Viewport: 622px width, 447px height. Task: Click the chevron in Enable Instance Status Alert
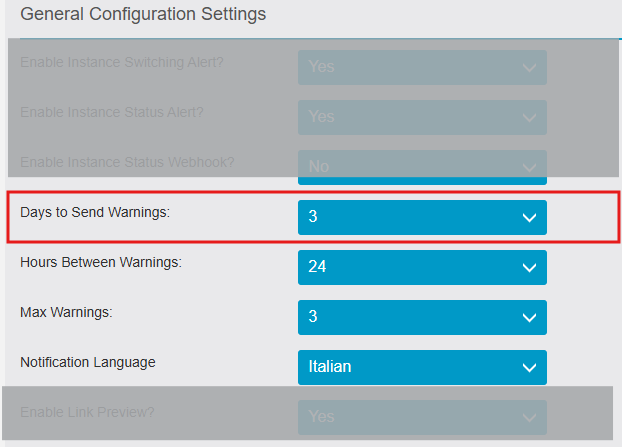click(530, 118)
